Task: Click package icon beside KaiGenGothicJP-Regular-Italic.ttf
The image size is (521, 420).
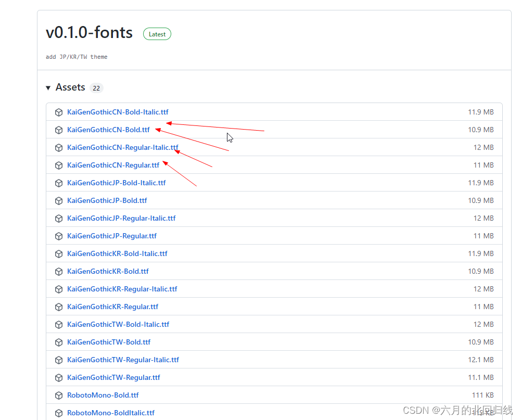Action: 59,219
